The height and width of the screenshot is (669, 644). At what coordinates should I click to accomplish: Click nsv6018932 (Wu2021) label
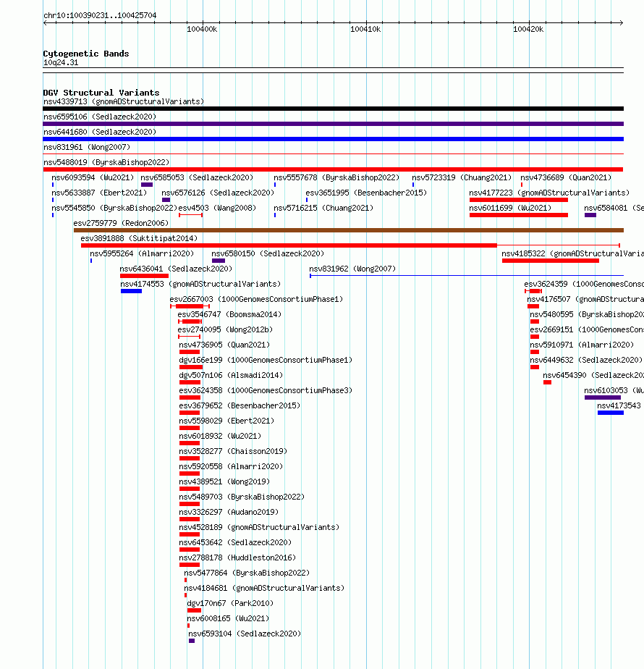click(220, 437)
